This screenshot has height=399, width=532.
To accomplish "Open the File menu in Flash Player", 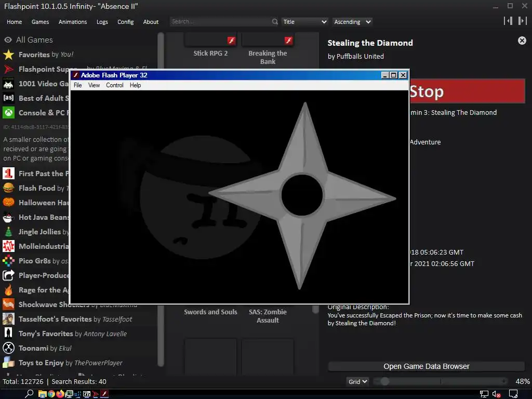I will point(78,85).
